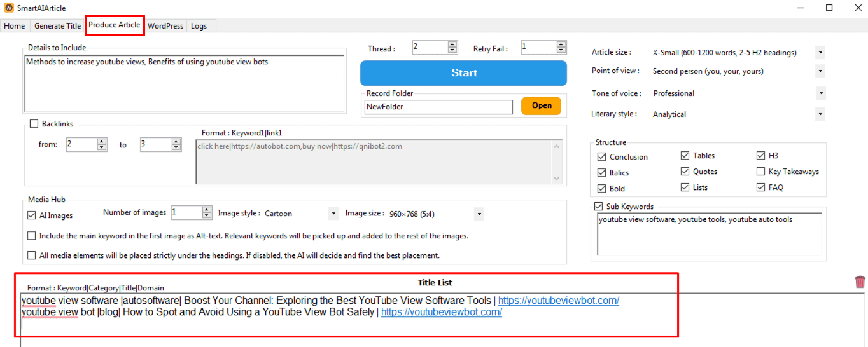868x347 pixels.
Task: Uncheck the FAQ checkbox
Action: (x=761, y=187)
